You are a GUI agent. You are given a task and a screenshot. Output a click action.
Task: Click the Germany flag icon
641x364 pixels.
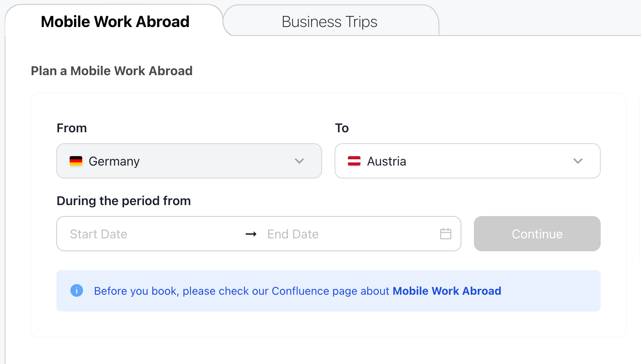pos(76,161)
